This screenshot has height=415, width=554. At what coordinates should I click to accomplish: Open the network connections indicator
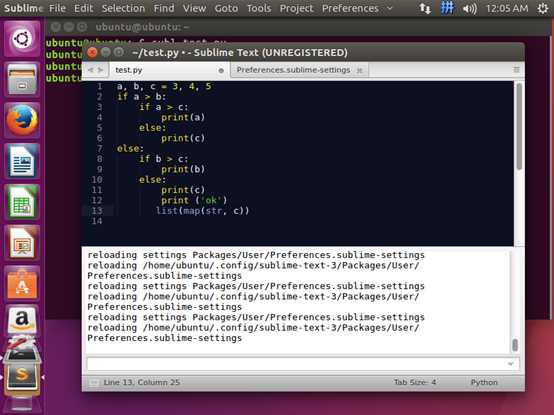[x=425, y=8]
